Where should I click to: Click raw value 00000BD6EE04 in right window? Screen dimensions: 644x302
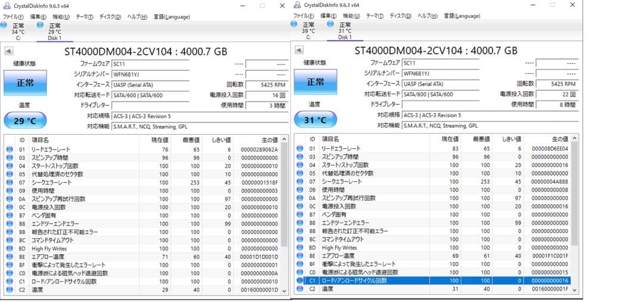coord(550,148)
